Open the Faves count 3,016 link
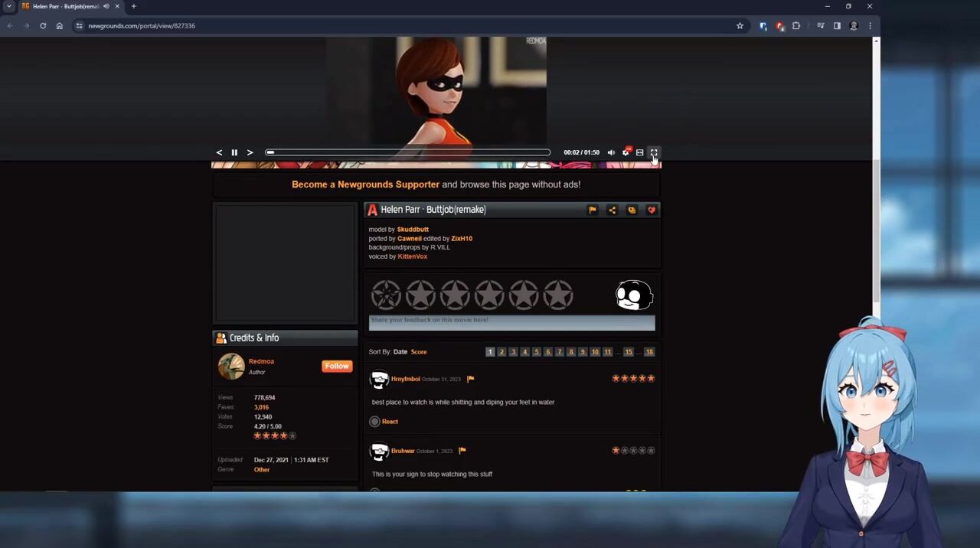The image size is (980, 548). pyautogui.click(x=261, y=407)
